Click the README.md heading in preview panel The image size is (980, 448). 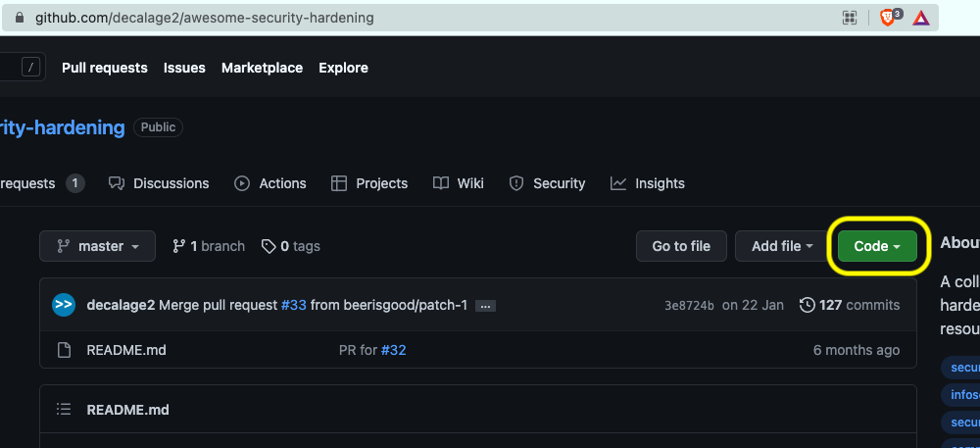(128, 410)
